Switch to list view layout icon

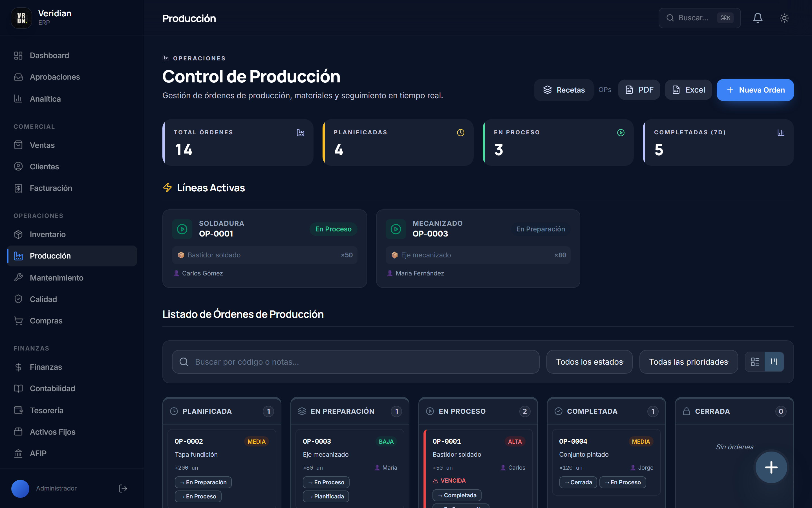(x=755, y=362)
